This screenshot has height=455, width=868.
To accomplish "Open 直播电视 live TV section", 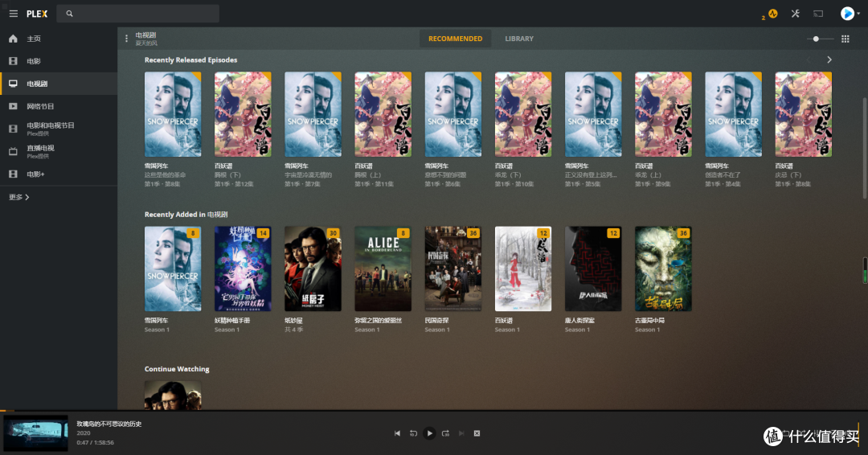I will click(40, 149).
